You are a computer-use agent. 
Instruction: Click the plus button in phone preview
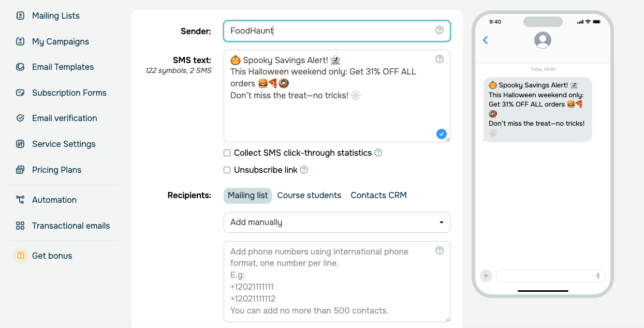pos(486,276)
